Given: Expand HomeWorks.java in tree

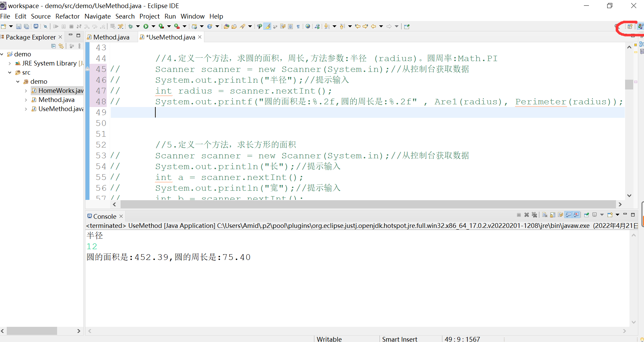Looking at the screenshot, I should (26, 90).
